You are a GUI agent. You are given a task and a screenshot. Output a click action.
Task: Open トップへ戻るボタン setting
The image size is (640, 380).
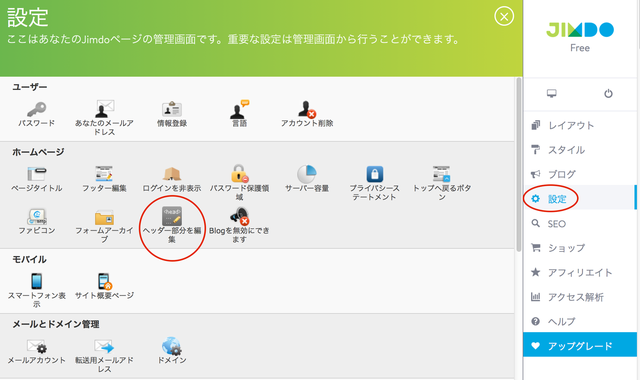click(x=442, y=183)
